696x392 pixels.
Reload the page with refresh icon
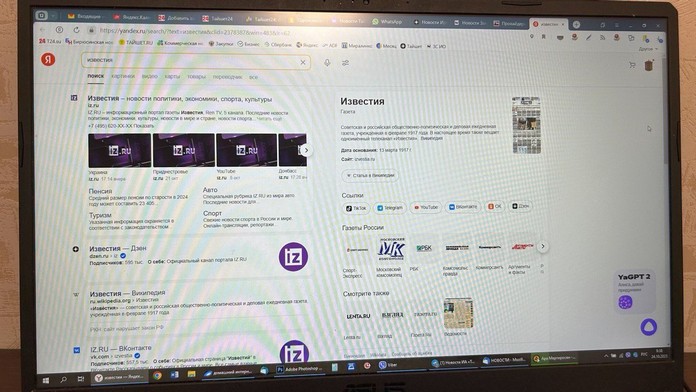tap(76, 30)
